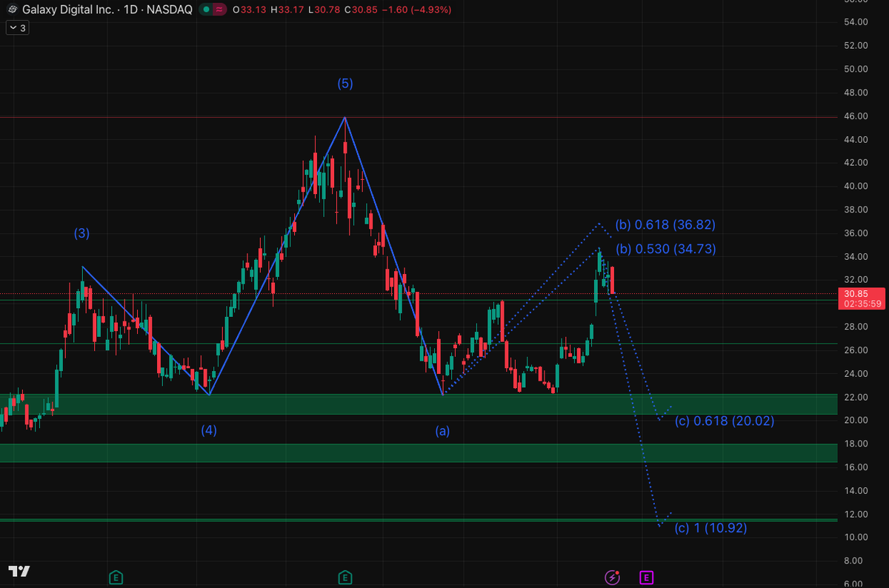The width and height of the screenshot is (889, 588).
Task: Click the Galaxy Digital Inc. symbol title
Action: click(68, 10)
